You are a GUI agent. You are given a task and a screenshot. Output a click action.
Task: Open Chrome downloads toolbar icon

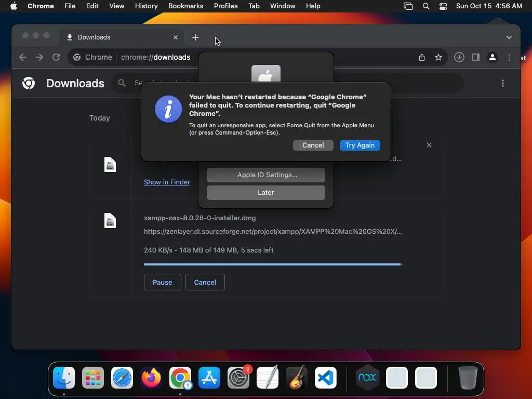(x=459, y=57)
